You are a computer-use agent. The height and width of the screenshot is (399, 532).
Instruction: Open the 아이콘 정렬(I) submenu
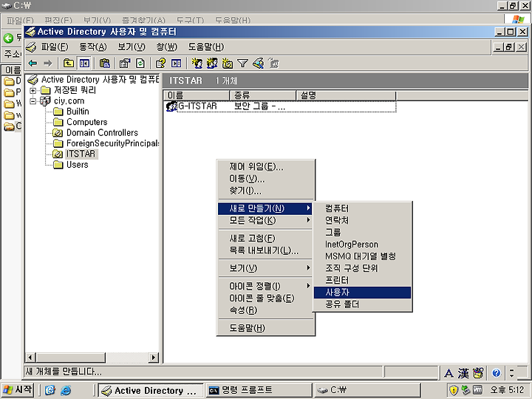click(x=265, y=287)
